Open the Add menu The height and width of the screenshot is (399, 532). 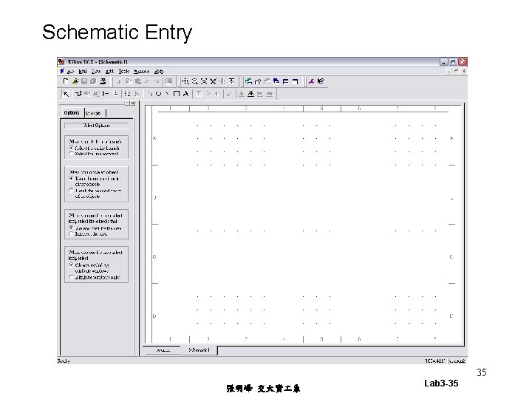109,71
